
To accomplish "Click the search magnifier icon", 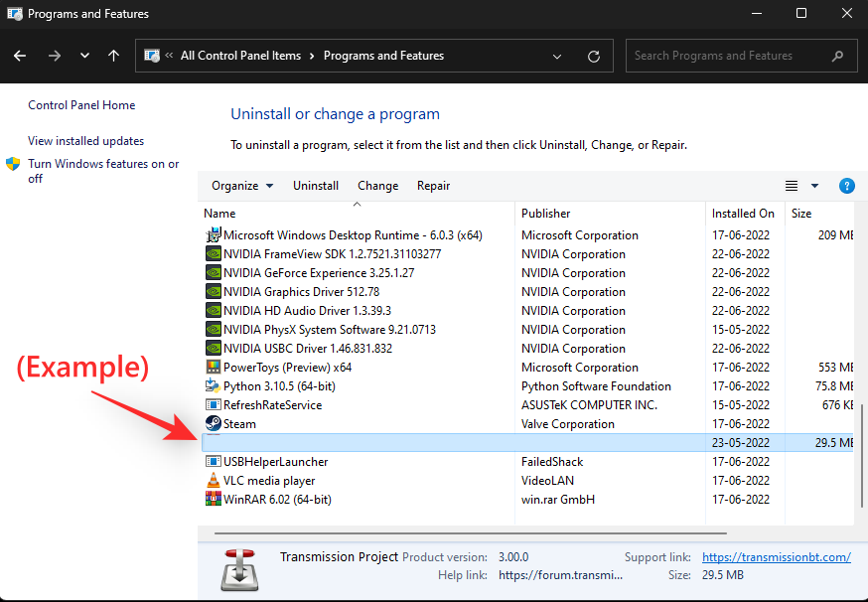I will (x=837, y=56).
